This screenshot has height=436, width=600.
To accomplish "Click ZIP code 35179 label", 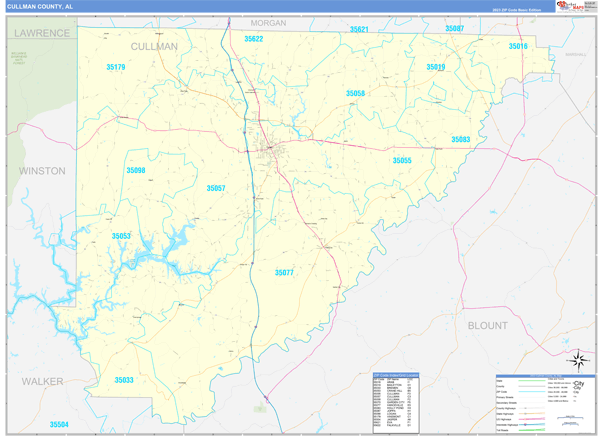I will 116,67.
